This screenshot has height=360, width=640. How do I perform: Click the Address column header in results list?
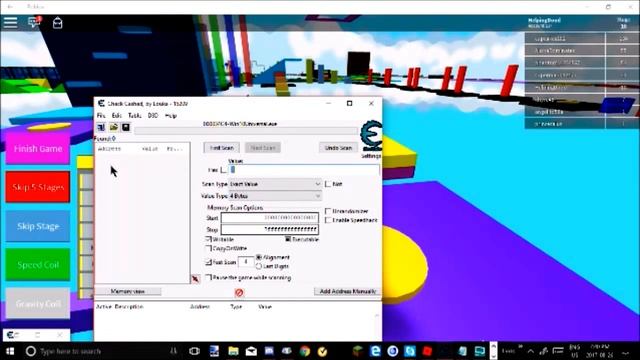pos(109,149)
